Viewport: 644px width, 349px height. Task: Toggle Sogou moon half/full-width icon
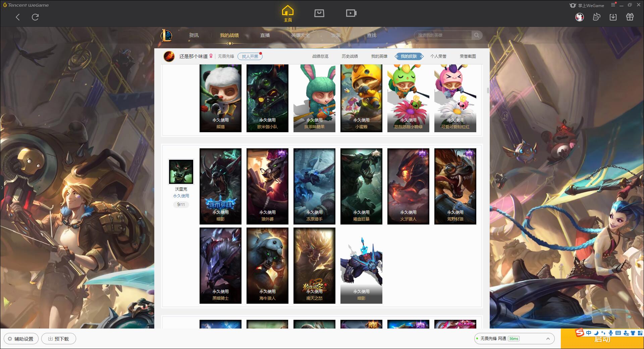click(596, 333)
